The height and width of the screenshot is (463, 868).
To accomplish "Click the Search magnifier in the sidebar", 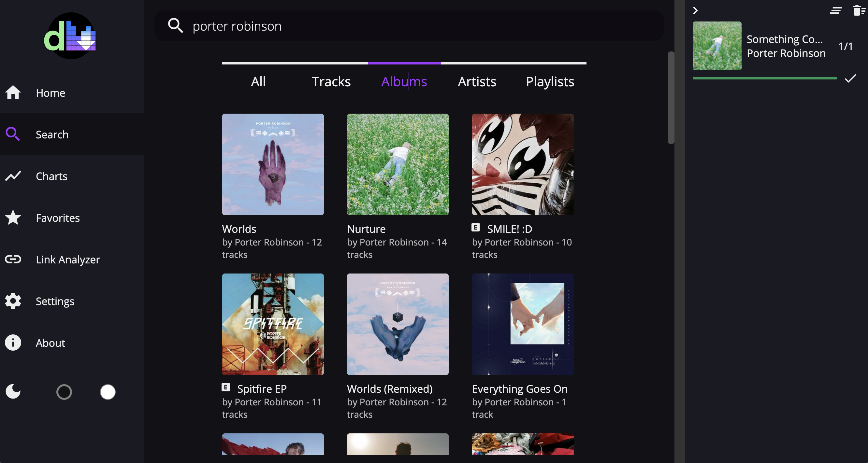I will [13, 134].
